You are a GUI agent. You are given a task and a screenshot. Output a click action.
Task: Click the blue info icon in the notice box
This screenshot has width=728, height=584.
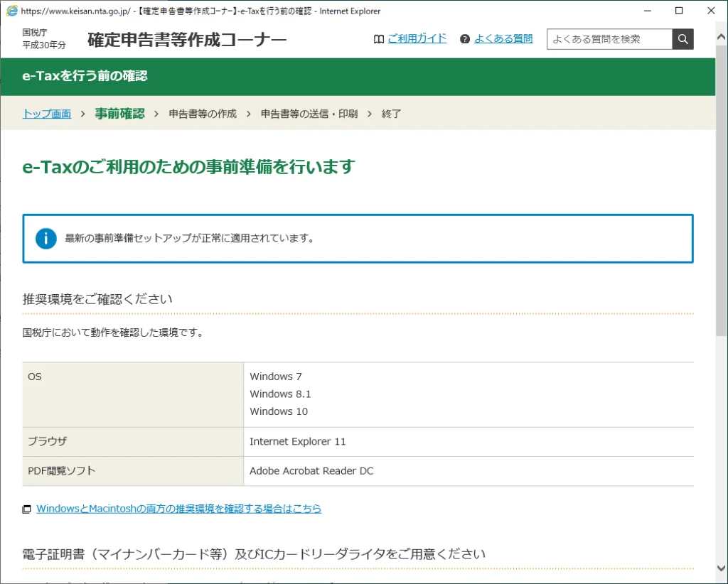[x=45, y=239]
